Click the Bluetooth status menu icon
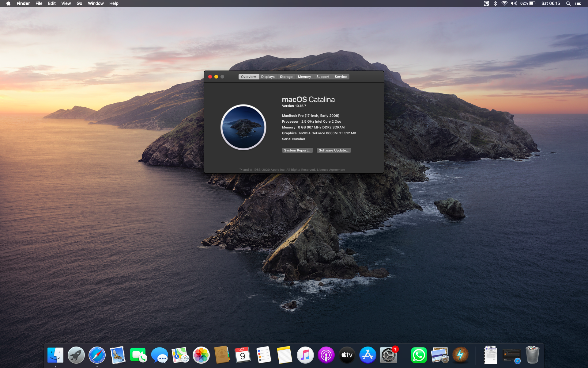Viewport: 588px width, 368px height. [495, 3]
